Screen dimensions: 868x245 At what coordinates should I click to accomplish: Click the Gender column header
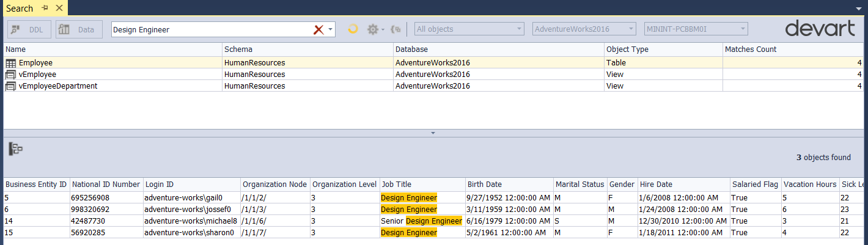coord(622,184)
